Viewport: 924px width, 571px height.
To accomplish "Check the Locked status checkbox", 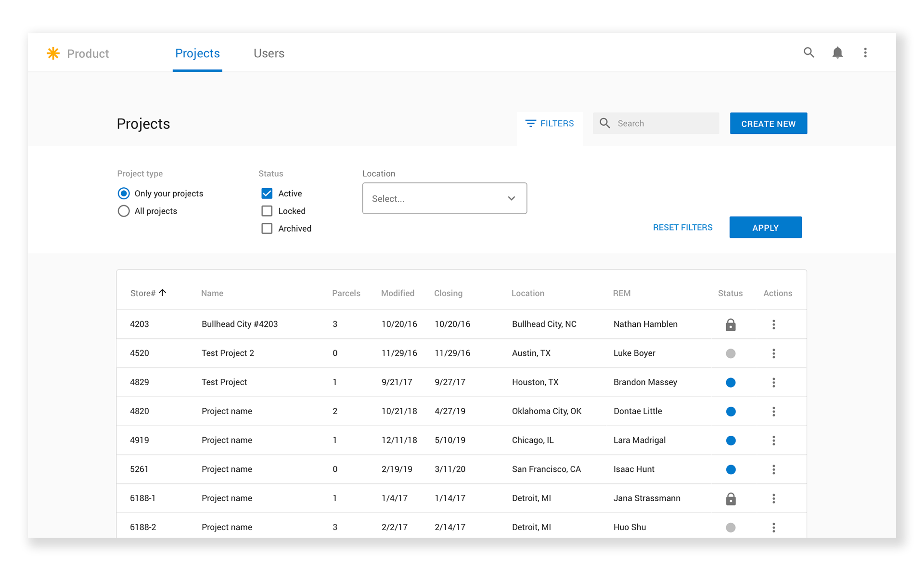I will (267, 211).
